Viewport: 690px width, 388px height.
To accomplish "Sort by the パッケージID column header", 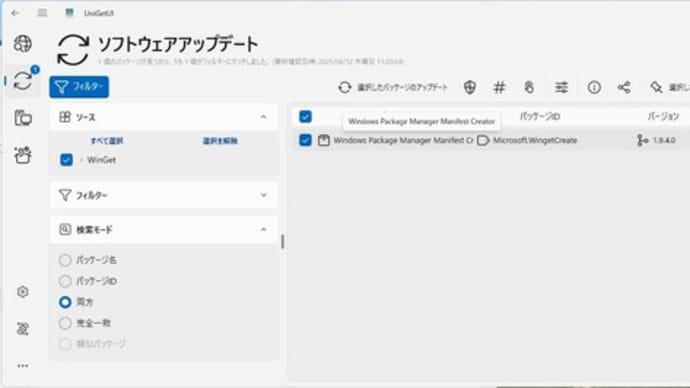I will coord(540,117).
